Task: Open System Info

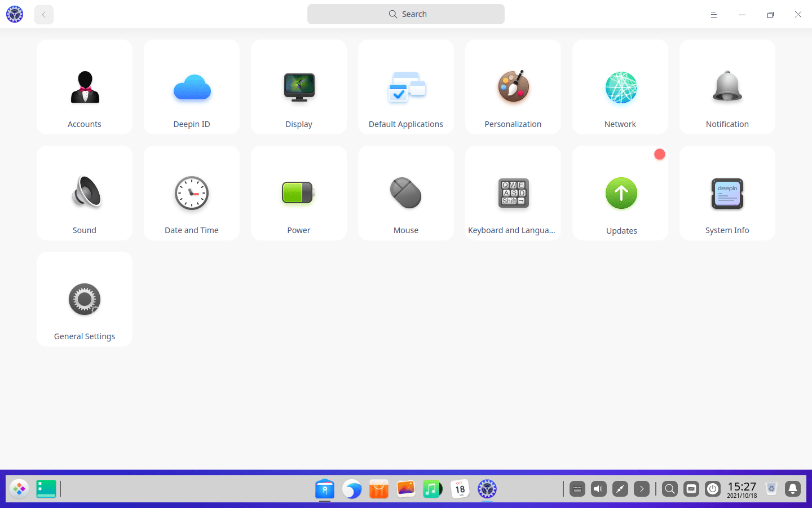Action: [727, 193]
